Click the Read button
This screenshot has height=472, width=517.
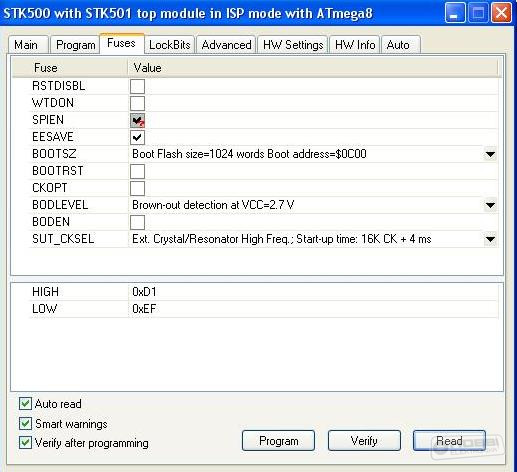pos(449,441)
